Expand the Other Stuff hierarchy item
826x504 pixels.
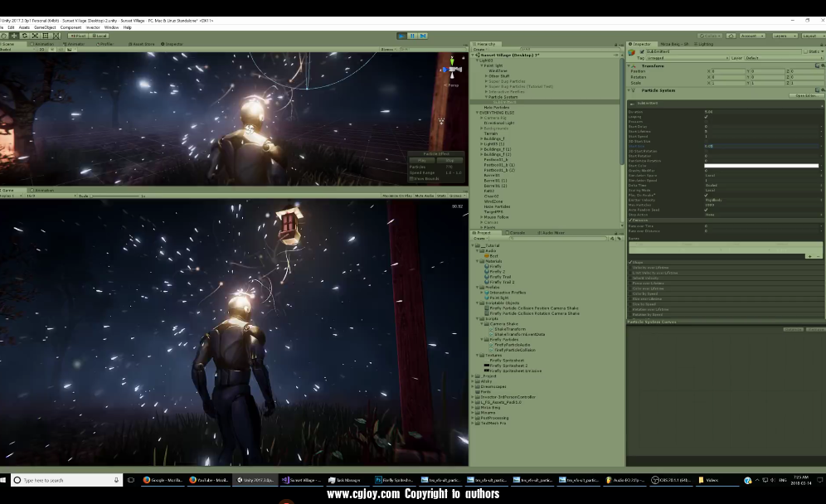[x=486, y=76]
